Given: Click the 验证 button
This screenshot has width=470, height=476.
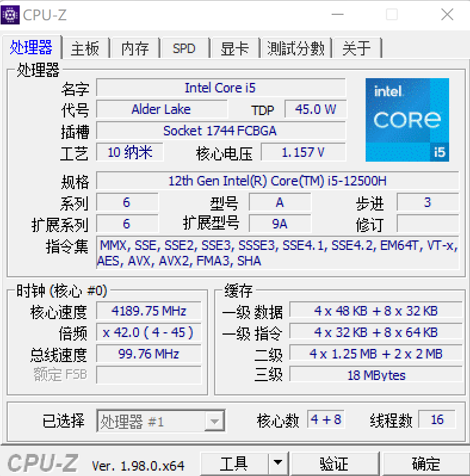Looking at the screenshot, I should pyautogui.click(x=334, y=463).
